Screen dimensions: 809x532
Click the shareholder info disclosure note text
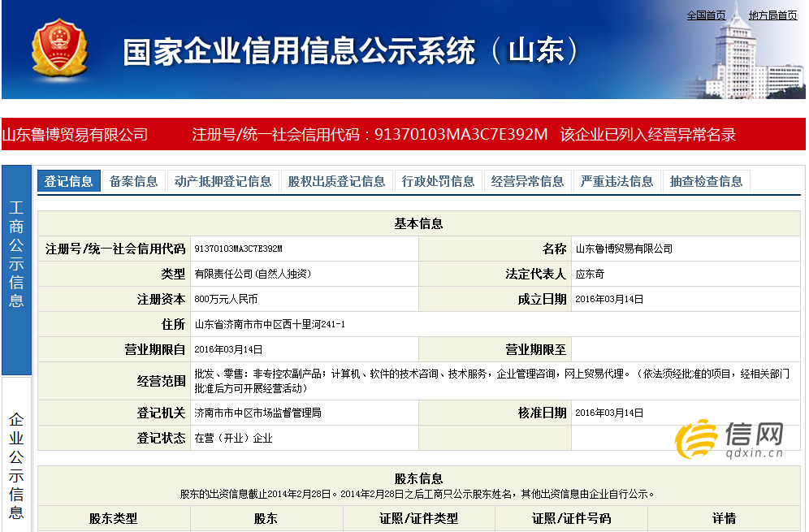(x=417, y=495)
